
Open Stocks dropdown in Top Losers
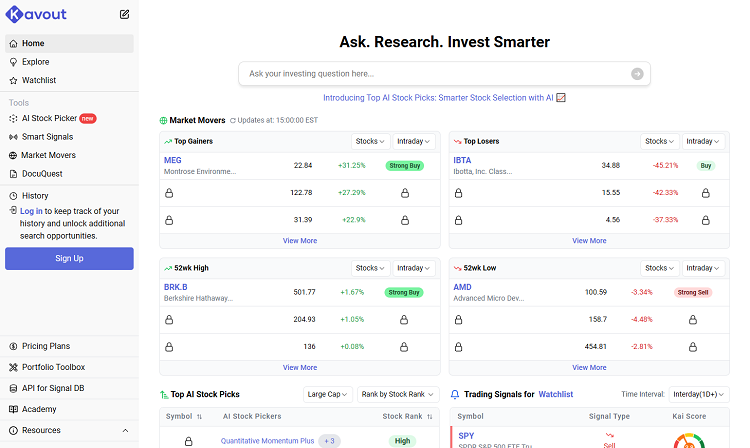pyautogui.click(x=660, y=142)
